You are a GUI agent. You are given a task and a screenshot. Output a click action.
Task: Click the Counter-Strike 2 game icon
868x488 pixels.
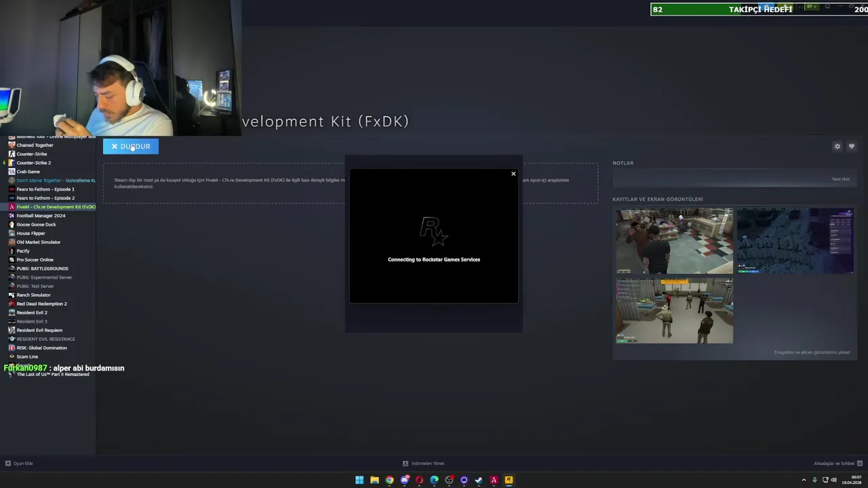pyautogui.click(x=12, y=163)
